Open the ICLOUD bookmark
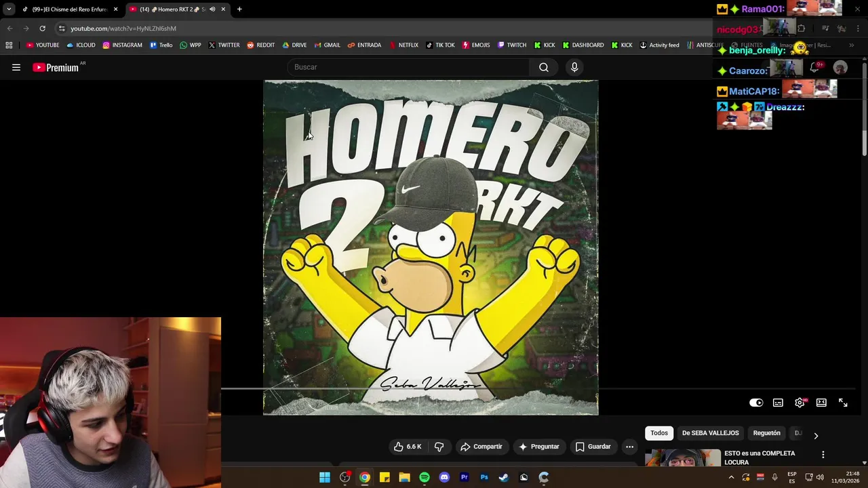The image size is (868, 488). [x=81, y=45]
